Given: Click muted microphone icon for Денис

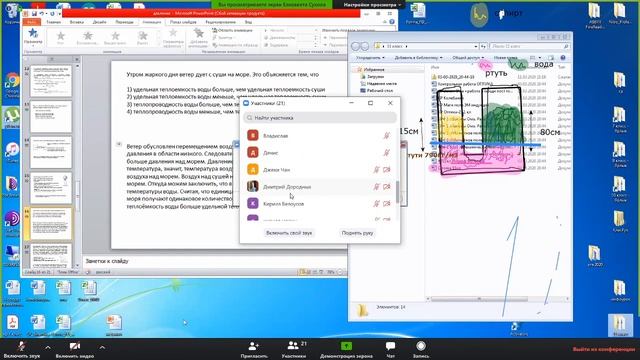Looking at the screenshot, I should pos(386,153).
